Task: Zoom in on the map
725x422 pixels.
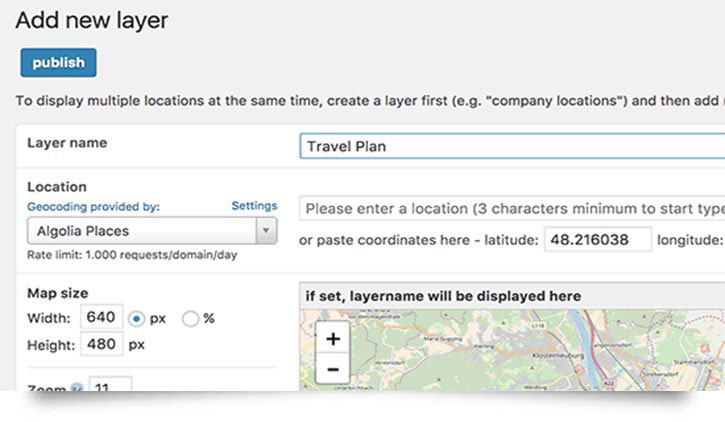Action: 332,339
